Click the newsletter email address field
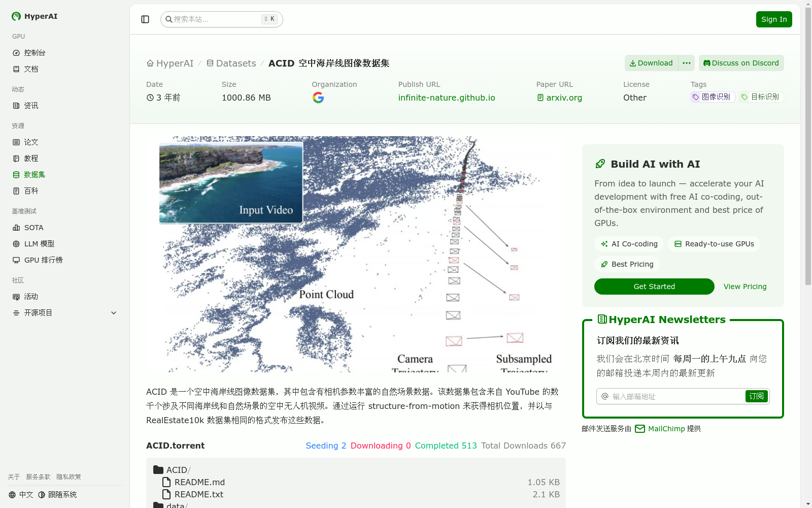Viewport: 812px width, 508px height. click(678, 396)
